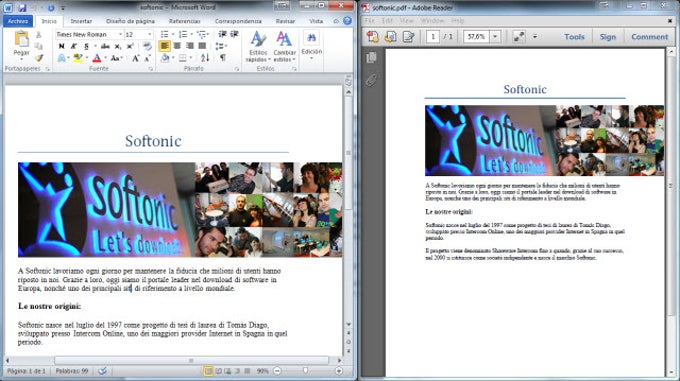Screen dimensions: 680x381
Task: Switch to the Referencias tab
Action: pyautogui.click(x=185, y=21)
